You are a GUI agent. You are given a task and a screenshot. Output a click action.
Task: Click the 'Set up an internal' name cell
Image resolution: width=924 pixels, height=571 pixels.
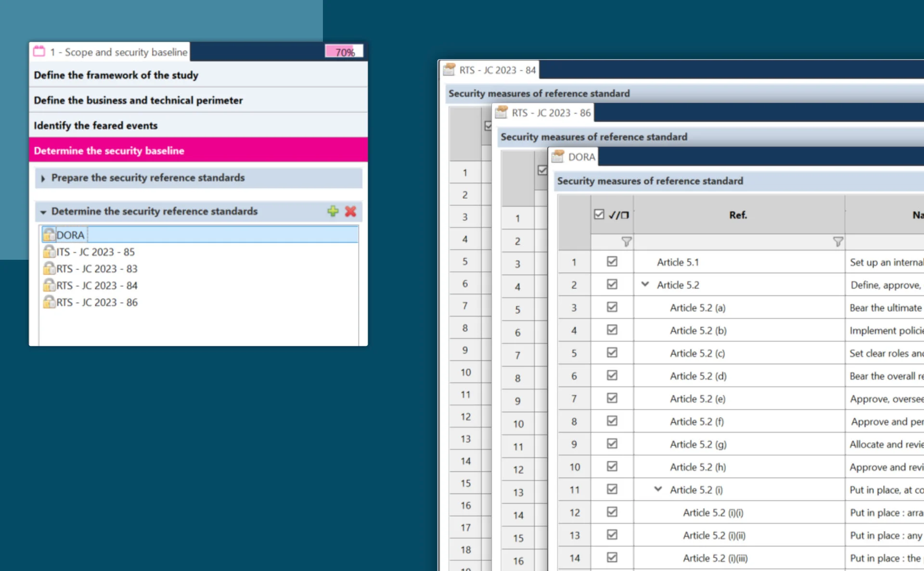point(885,262)
